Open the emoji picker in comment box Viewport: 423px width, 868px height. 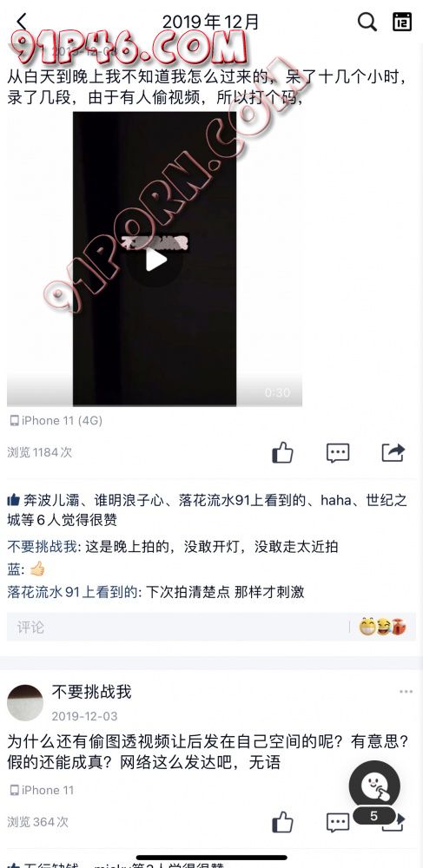(x=382, y=627)
